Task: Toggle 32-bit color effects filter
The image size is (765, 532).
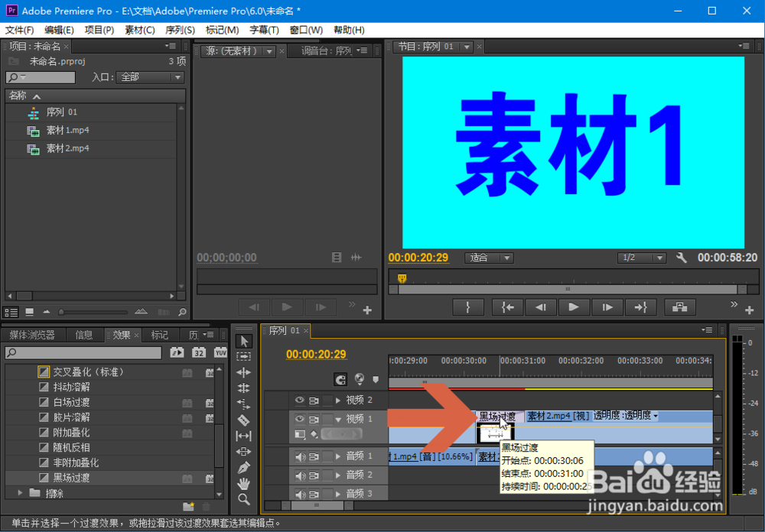Action: [199, 352]
